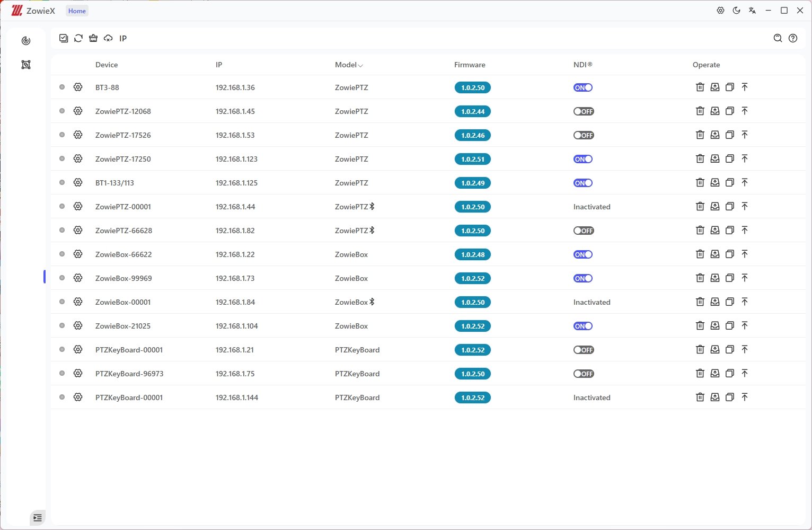This screenshot has width=812, height=530.
Task: Enable NDI toggle for ZowiePTZ-12068
Action: (584, 111)
